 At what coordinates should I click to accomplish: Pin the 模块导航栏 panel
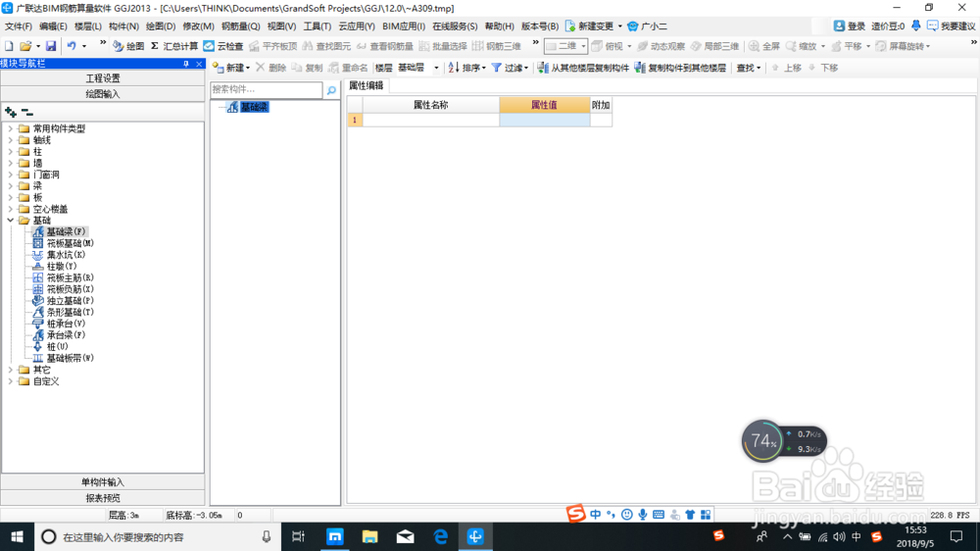tap(185, 64)
